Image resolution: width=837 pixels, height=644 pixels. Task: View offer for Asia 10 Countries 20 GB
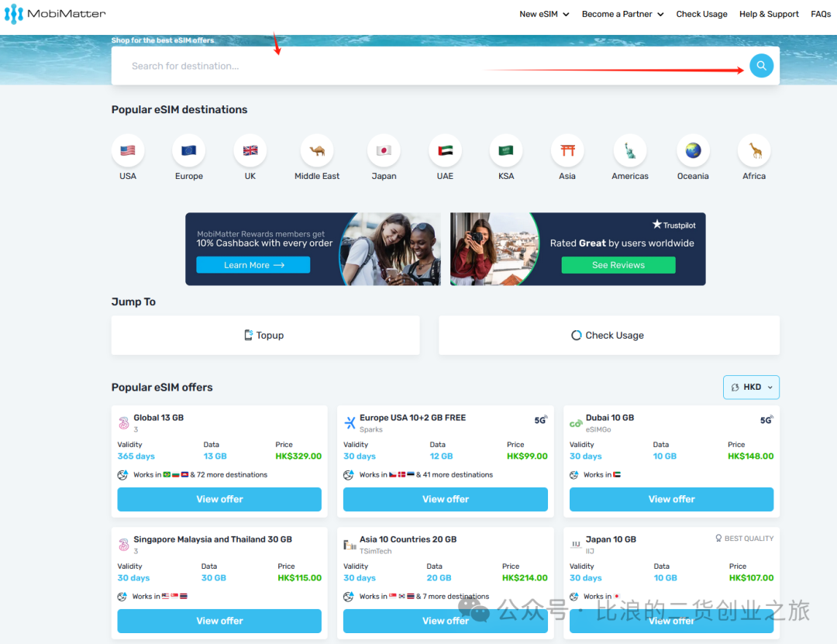pyautogui.click(x=445, y=621)
